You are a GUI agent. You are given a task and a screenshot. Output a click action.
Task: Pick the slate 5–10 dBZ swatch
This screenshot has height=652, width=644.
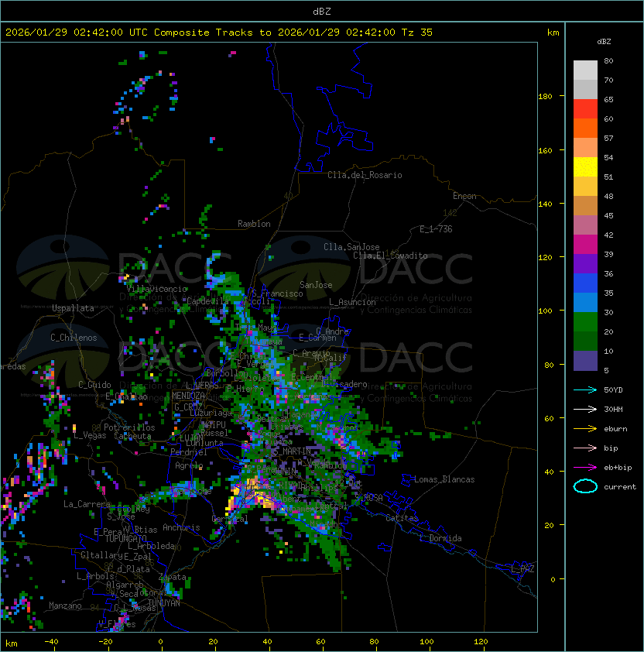point(585,361)
